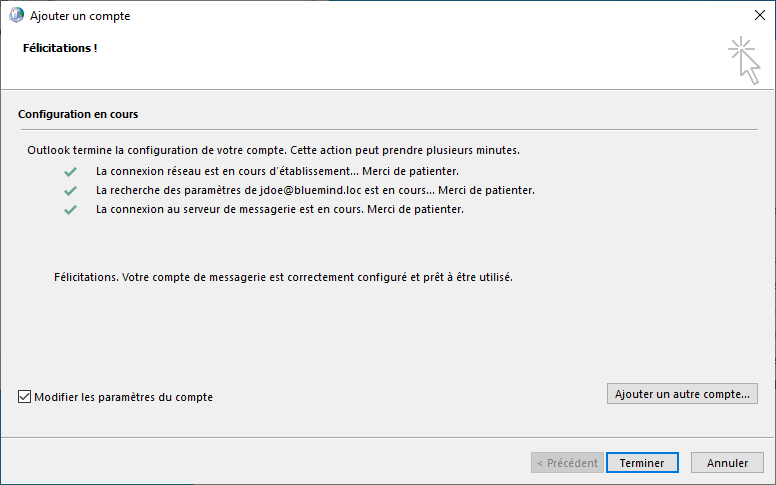776x485 pixels.
Task: Click the Félicitations ! header text
Action: pyautogui.click(x=60, y=48)
